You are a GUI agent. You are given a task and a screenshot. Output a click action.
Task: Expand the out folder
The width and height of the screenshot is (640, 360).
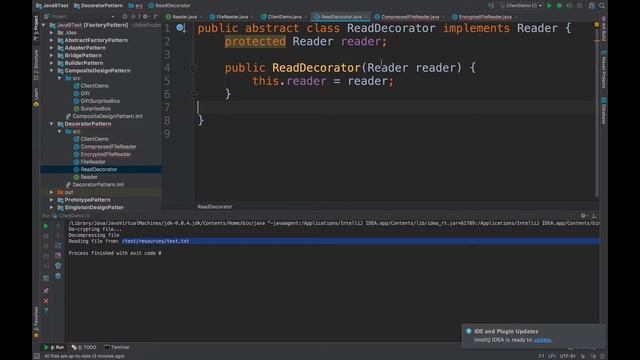(51, 192)
